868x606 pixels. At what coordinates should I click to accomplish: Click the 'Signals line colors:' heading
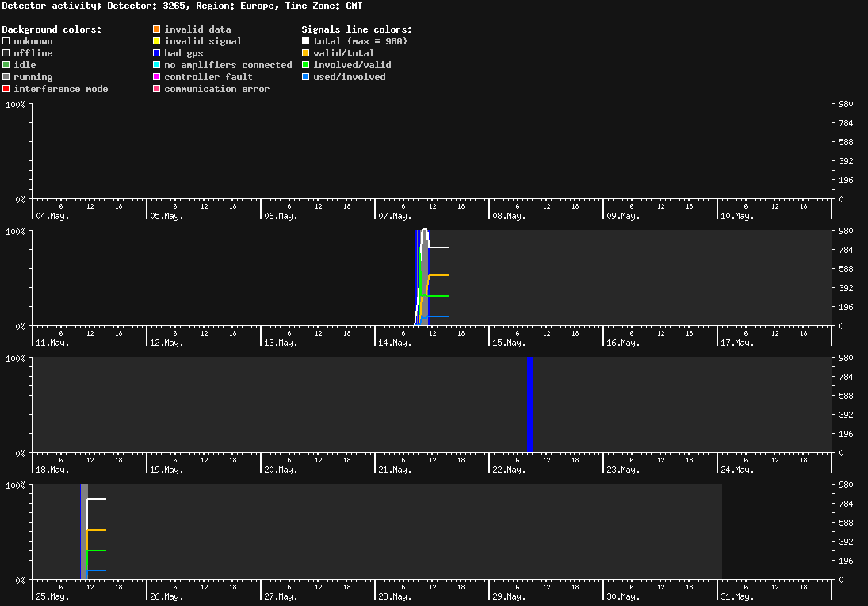click(357, 29)
